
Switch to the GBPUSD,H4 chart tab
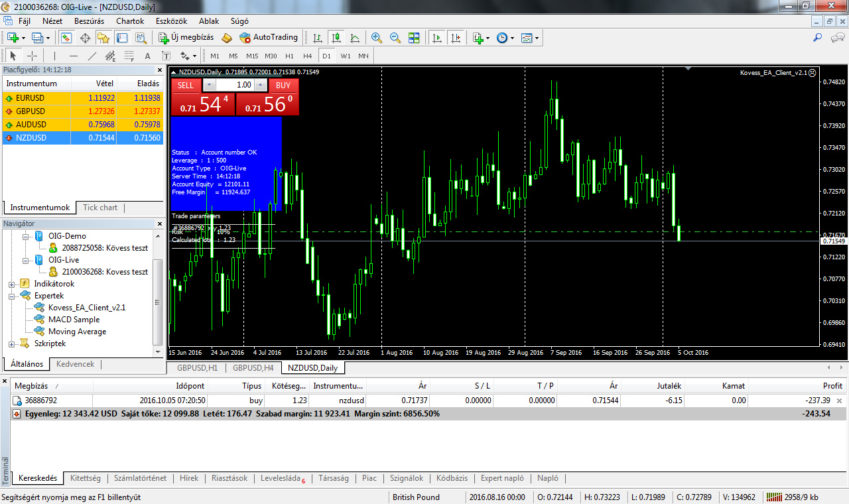(x=253, y=368)
